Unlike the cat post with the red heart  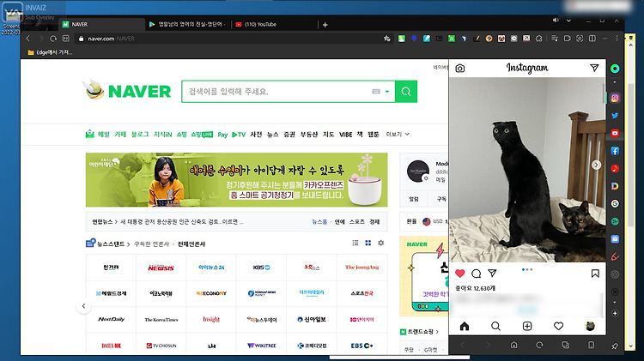coord(460,274)
